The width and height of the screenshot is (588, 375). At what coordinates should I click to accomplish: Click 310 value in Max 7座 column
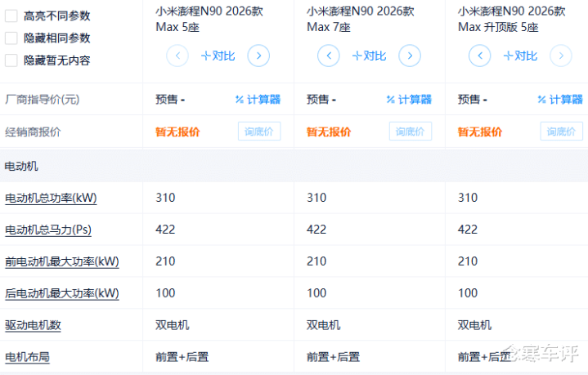[x=316, y=198]
